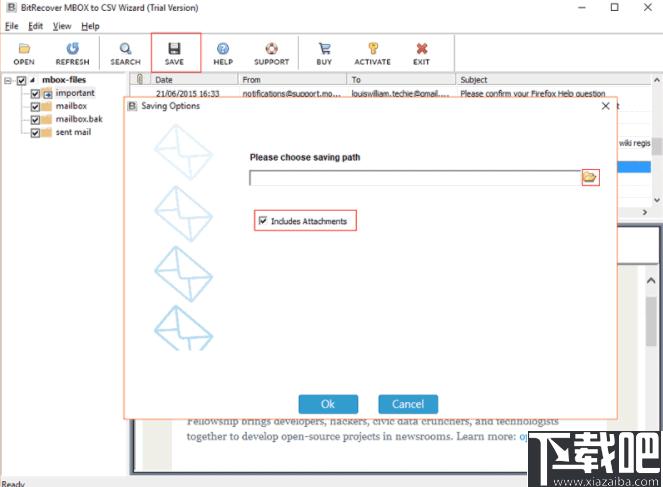Click the attachment paperclip column header
This screenshot has width=663, height=487.
pos(140,79)
